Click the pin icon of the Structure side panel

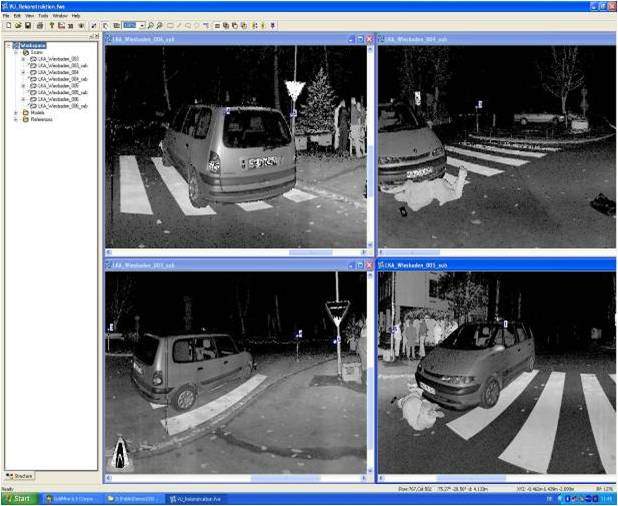tap(91, 36)
